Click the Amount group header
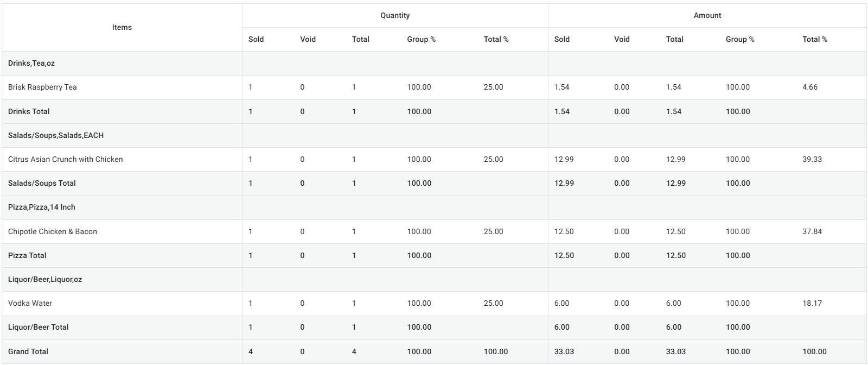 707,15
